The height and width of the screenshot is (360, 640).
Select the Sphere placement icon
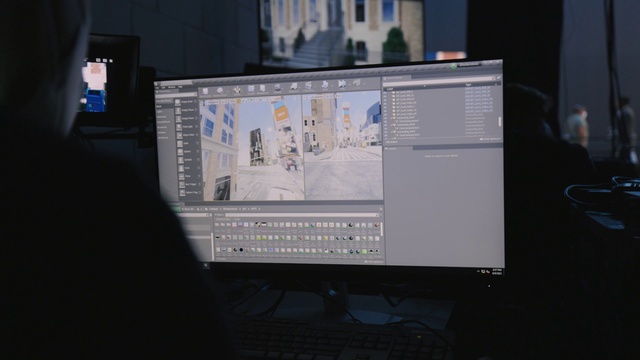[180, 152]
